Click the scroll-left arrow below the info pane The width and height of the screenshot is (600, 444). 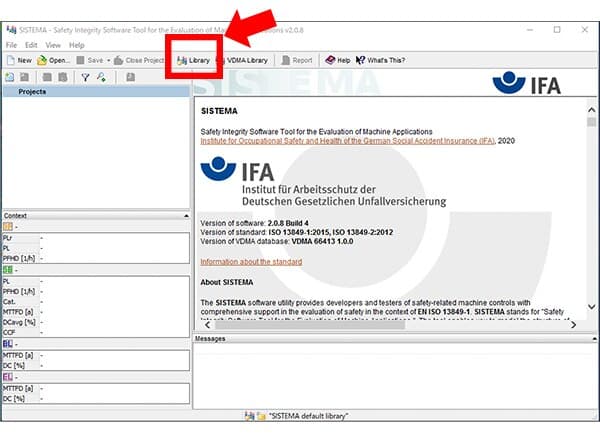[207, 325]
